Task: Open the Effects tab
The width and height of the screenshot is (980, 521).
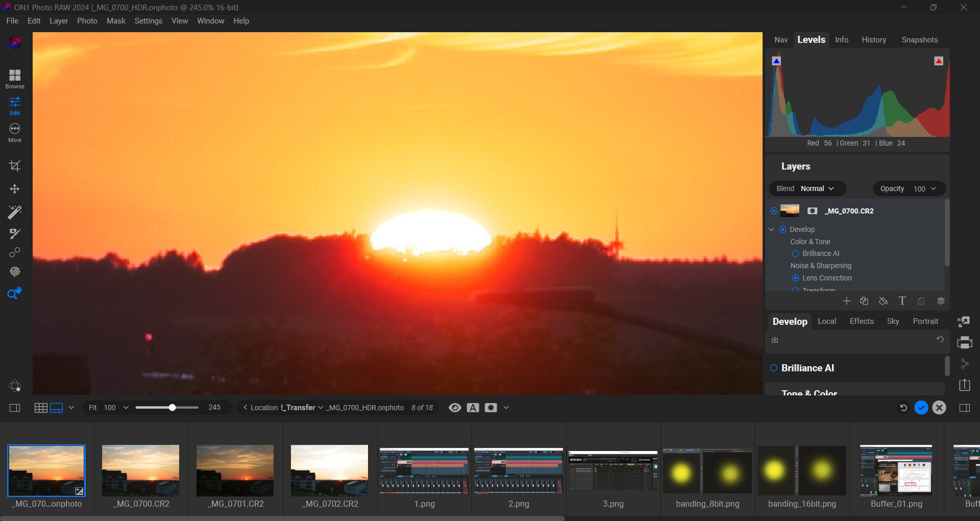Action: click(862, 321)
